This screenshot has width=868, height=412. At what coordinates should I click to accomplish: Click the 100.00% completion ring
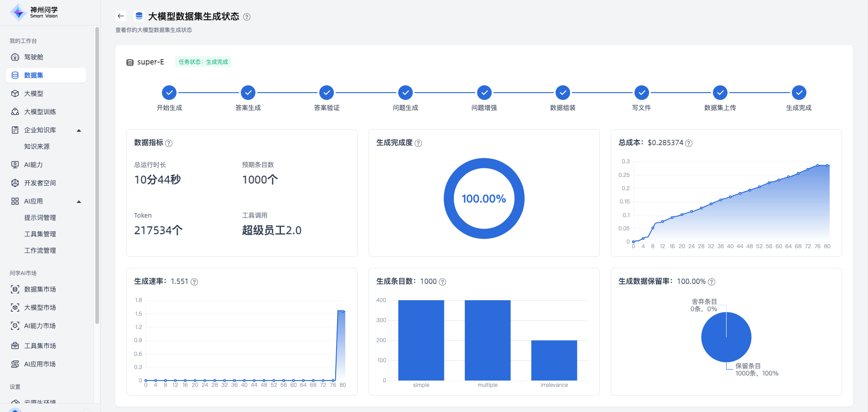484,198
